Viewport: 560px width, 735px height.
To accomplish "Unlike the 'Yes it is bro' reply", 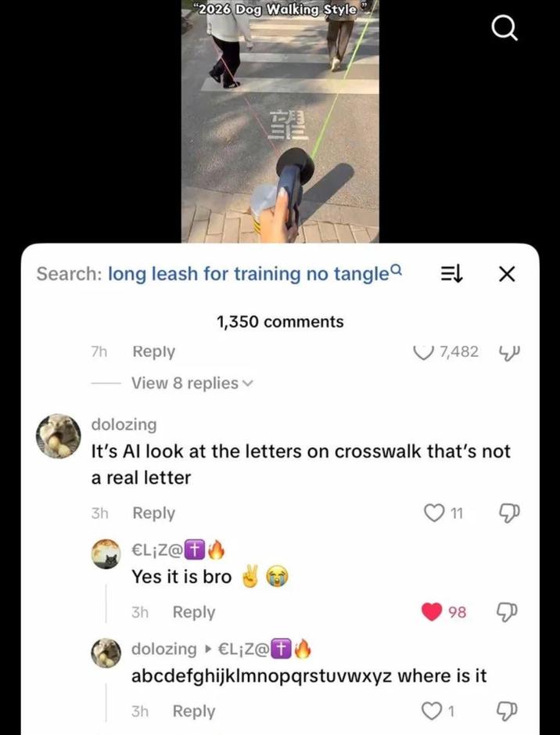I will tap(433, 612).
